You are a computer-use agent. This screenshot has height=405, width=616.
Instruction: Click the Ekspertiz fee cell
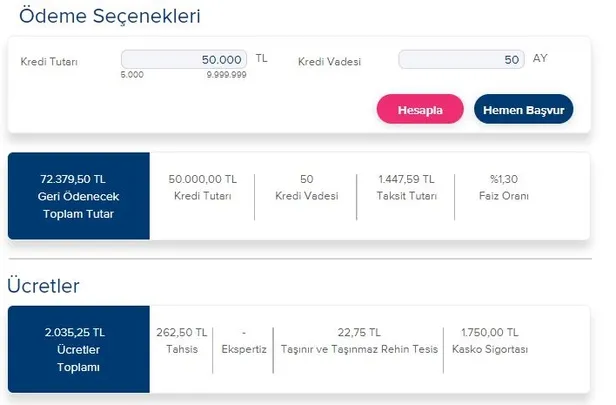[x=243, y=340]
